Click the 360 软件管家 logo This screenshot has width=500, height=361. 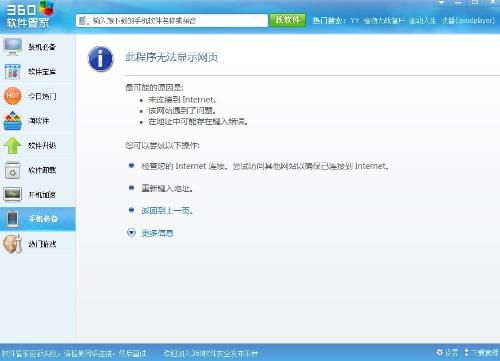click(x=29, y=15)
